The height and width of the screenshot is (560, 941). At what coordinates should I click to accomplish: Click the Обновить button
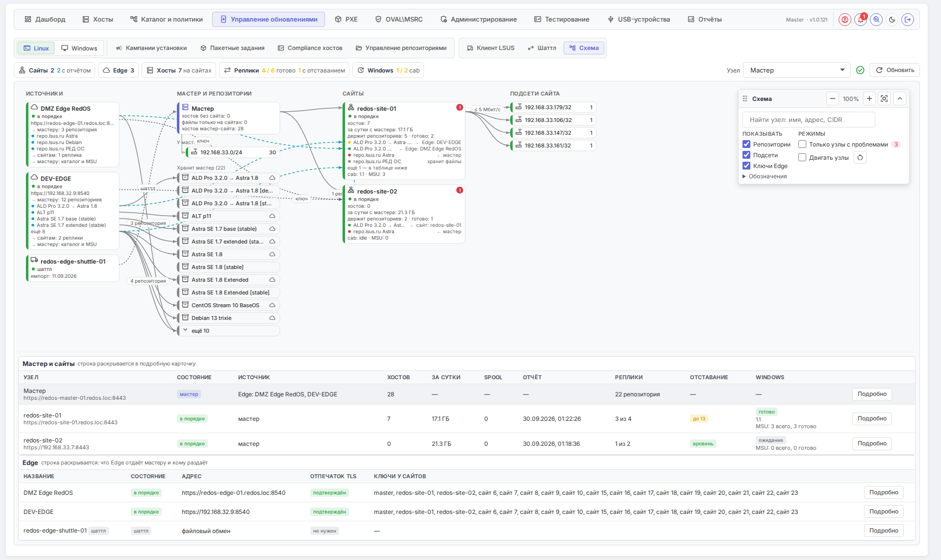pyautogui.click(x=894, y=70)
